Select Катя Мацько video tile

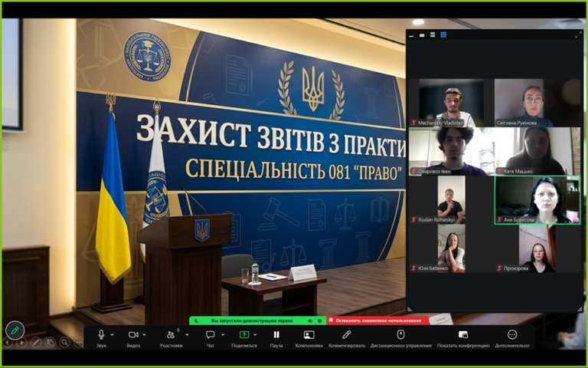click(537, 151)
